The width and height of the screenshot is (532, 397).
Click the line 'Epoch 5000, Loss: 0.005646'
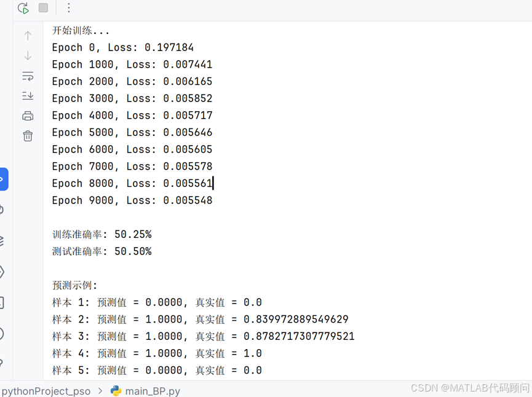point(132,132)
